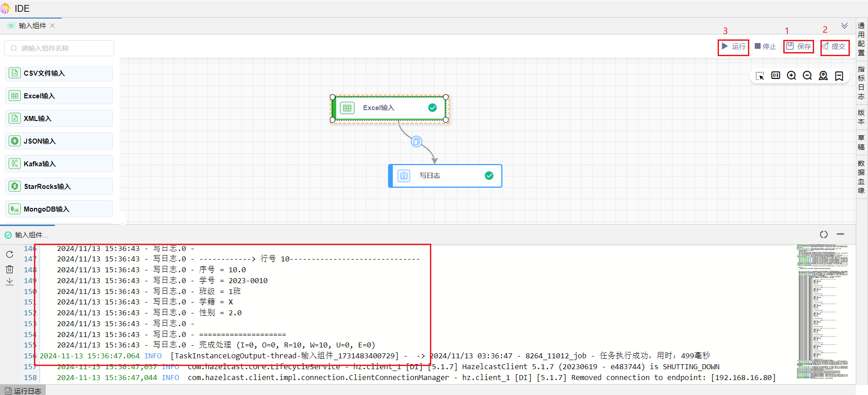Screen dimensions: 868x395
Task: Click the copy icon on the connector line
Action: pyautogui.click(x=416, y=142)
